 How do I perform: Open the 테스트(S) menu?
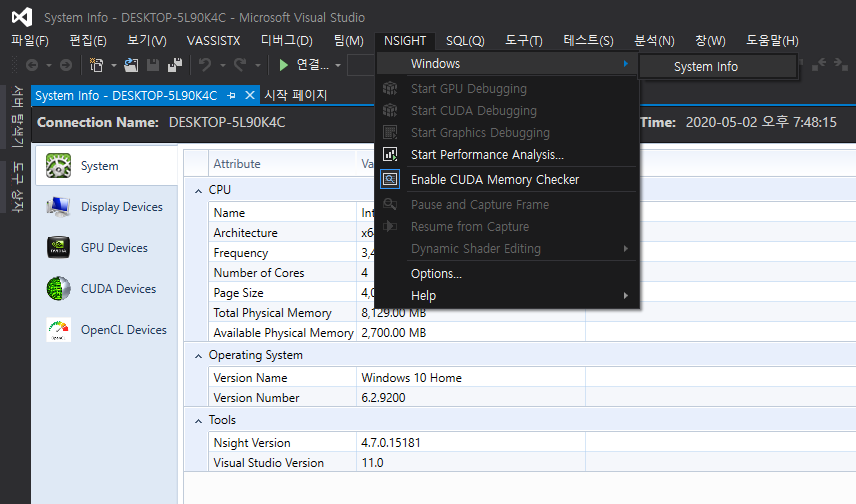(588, 41)
